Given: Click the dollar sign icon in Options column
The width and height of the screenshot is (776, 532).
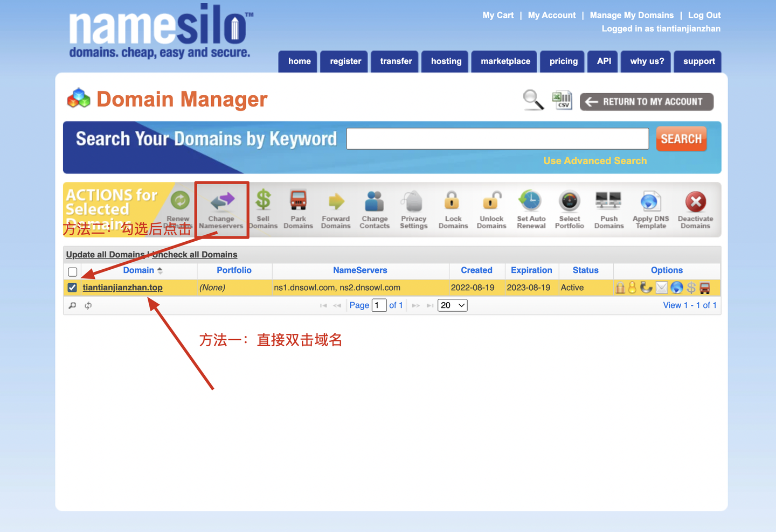Looking at the screenshot, I should click(x=691, y=288).
